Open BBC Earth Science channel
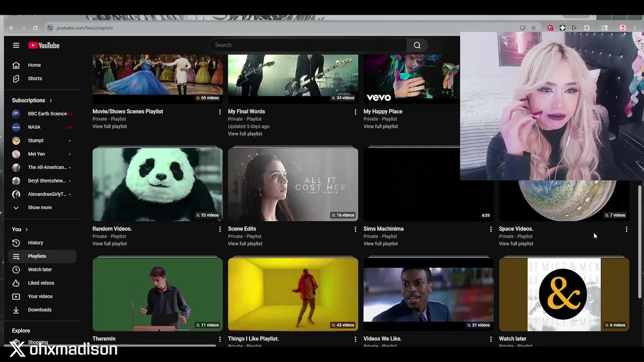The height and width of the screenshot is (362, 644). 42,114
